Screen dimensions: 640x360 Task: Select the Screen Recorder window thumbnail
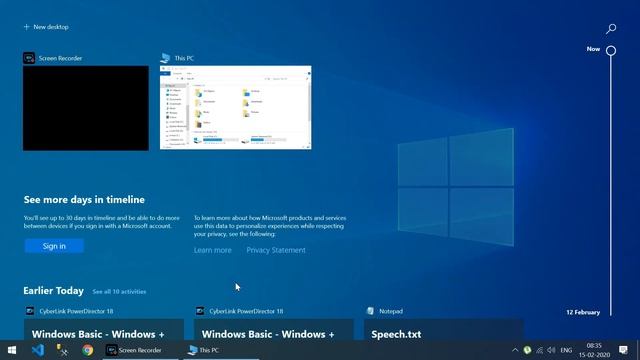[86, 108]
